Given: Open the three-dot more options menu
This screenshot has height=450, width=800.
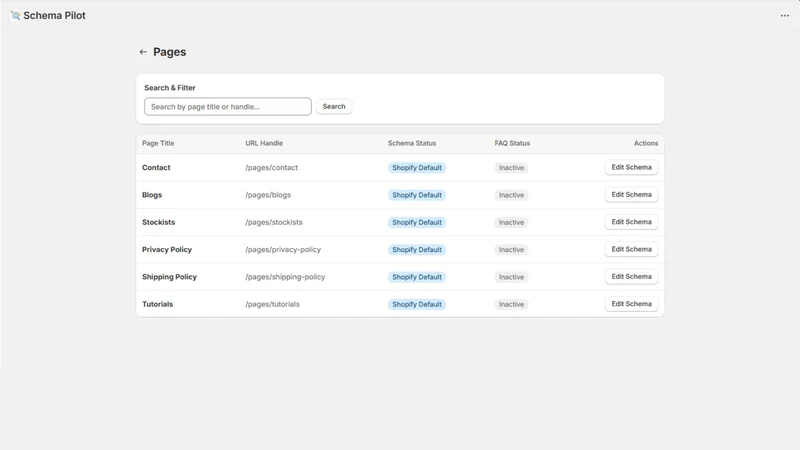Looking at the screenshot, I should click(x=785, y=16).
